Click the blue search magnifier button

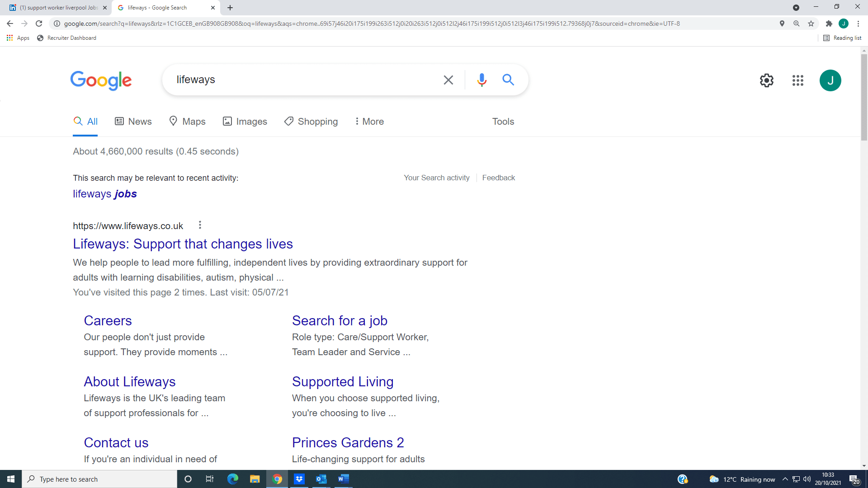[508, 80]
